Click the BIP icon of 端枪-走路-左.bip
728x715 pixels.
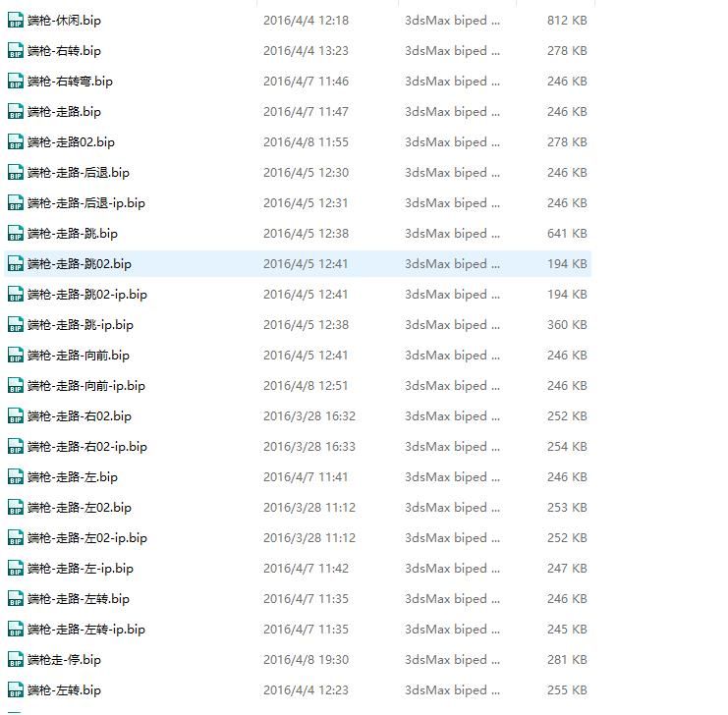tap(16, 477)
